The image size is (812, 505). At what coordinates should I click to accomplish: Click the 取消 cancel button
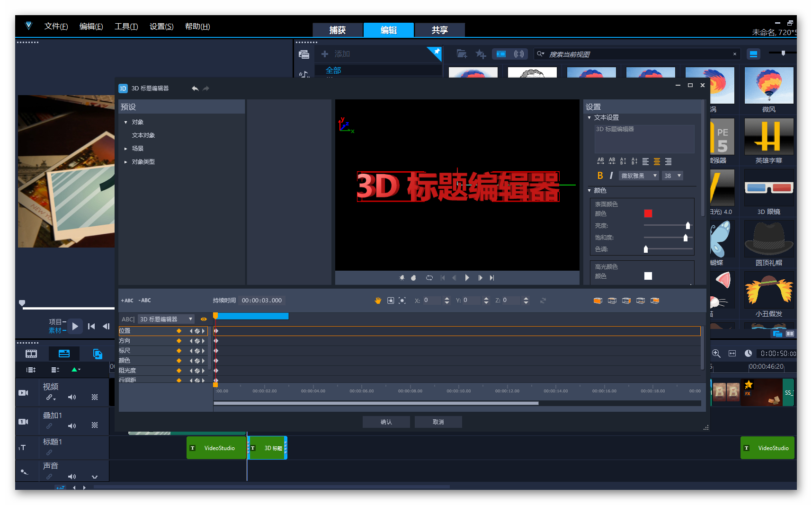point(438,422)
